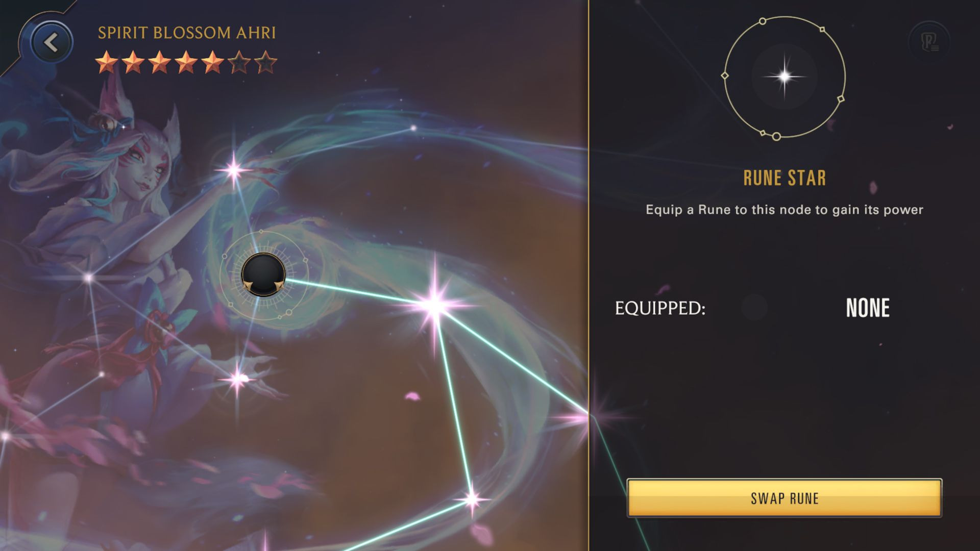The width and height of the screenshot is (980, 551).
Task: Click the NONE equipped value text
Action: pyautogui.click(x=868, y=308)
